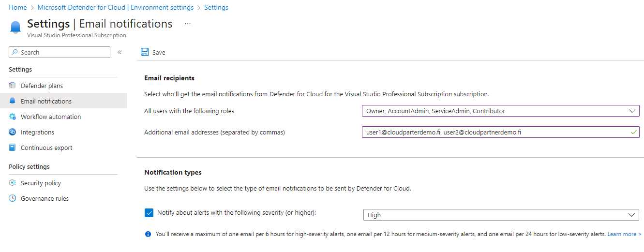Click the Integrations sidebar icon

click(x=13, y=132)
